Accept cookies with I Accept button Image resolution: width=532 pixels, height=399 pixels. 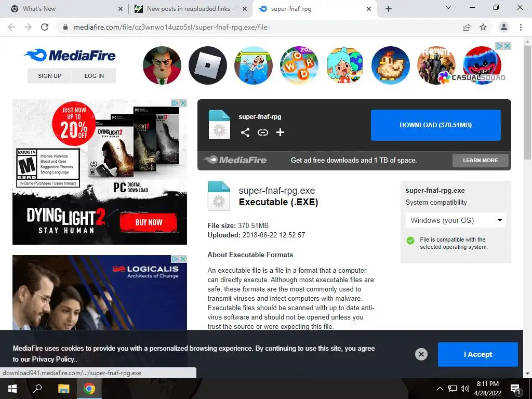pyautogui.click(x=478, y=354)
